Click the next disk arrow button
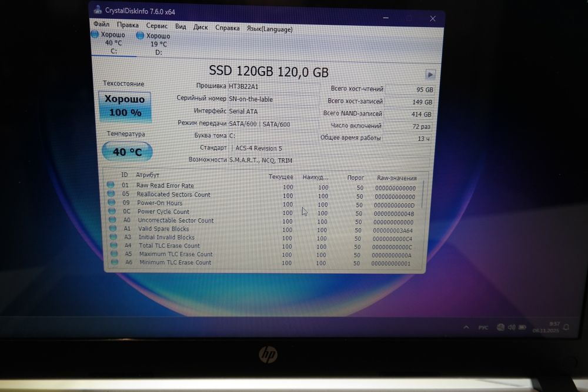The height and width of the screenshot is (392, 588). click(x=430, y=75)
